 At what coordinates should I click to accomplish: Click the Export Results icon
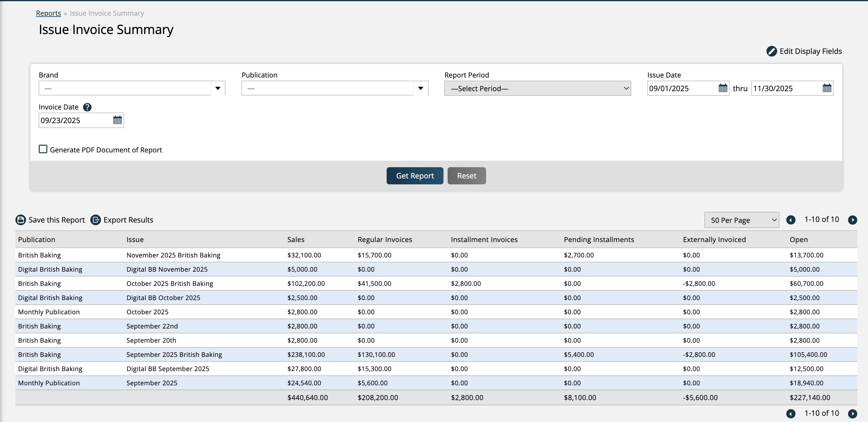point(96,220)
